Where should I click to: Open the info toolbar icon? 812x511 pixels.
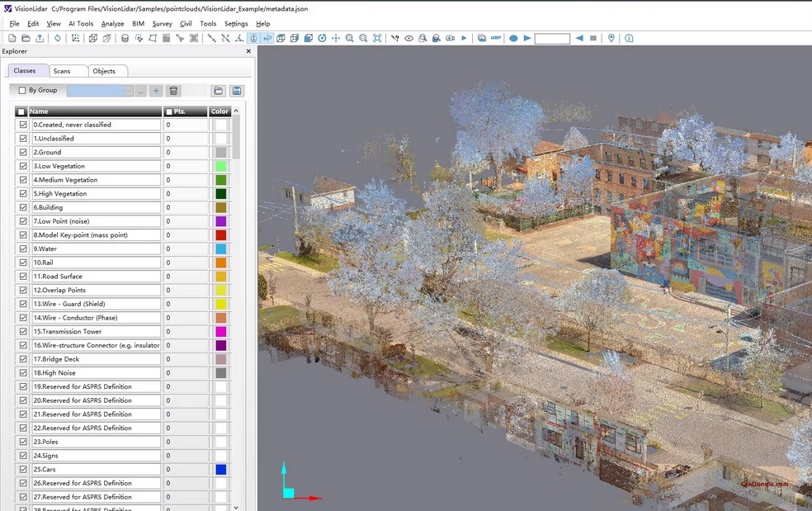tap(628, 38)
